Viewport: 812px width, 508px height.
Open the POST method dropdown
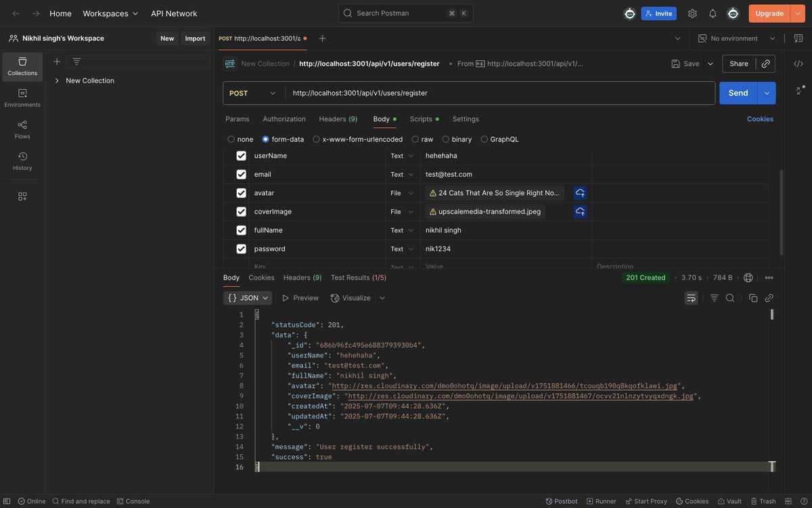(254, 93)
